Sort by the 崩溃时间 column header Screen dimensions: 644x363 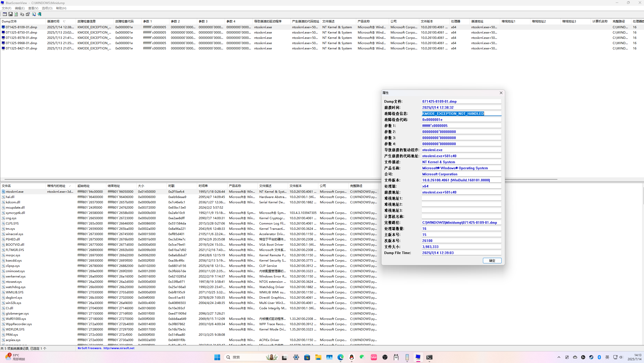click(x=53, y=21)
